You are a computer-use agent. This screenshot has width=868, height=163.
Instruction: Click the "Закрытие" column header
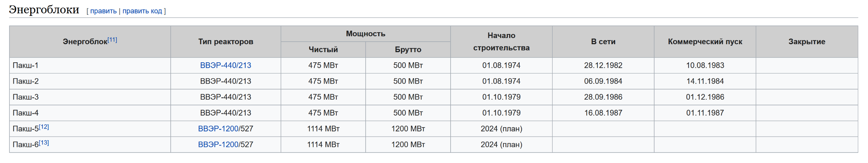tap(807, 42)
